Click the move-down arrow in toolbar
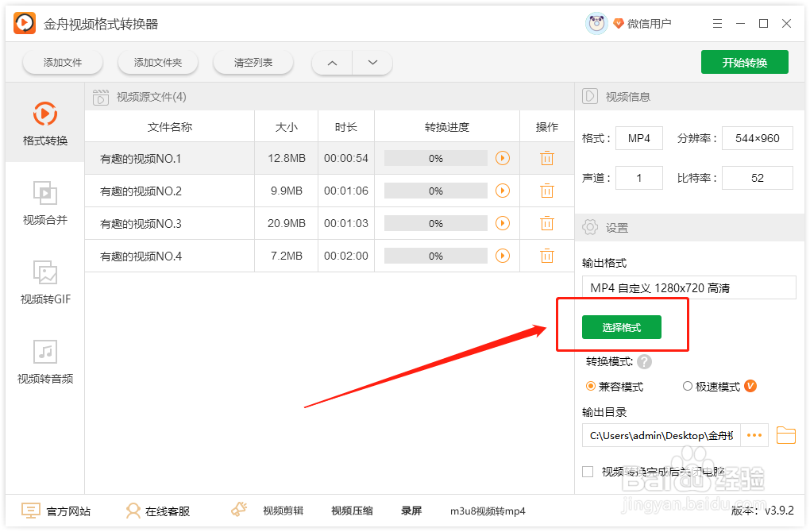 (372, 62)
